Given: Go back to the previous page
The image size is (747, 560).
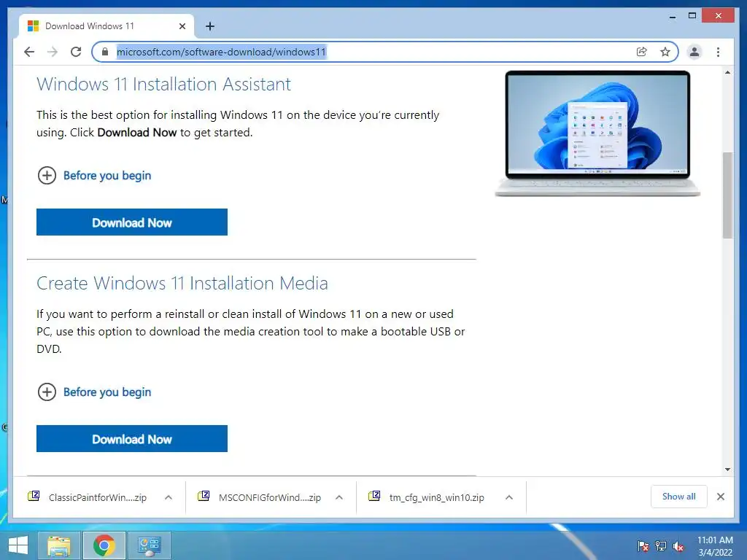Looking at the screenshot, I should (x=29, y=52).
